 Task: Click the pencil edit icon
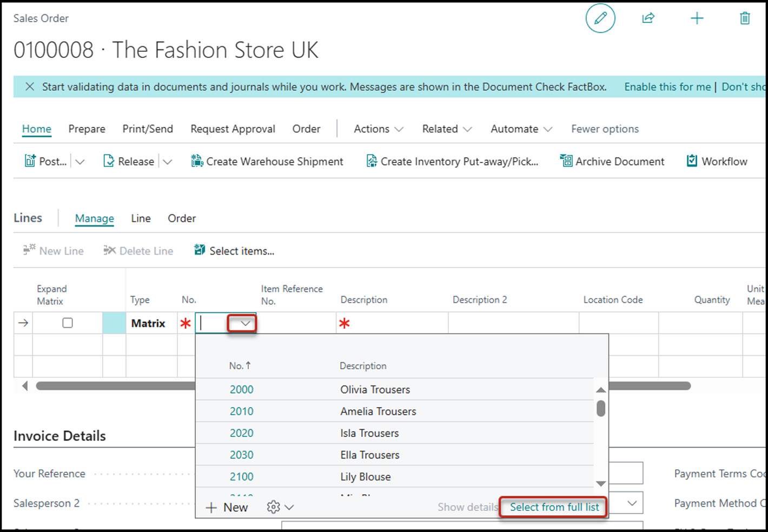click(600, 18)
